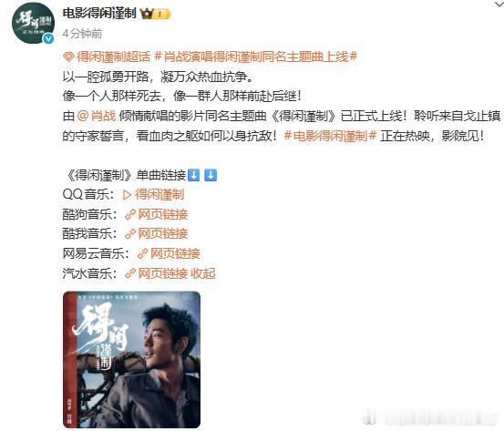Open the 酷狗音乐 网页链接
The image size is (504, 431).
(x=163, y=215)
